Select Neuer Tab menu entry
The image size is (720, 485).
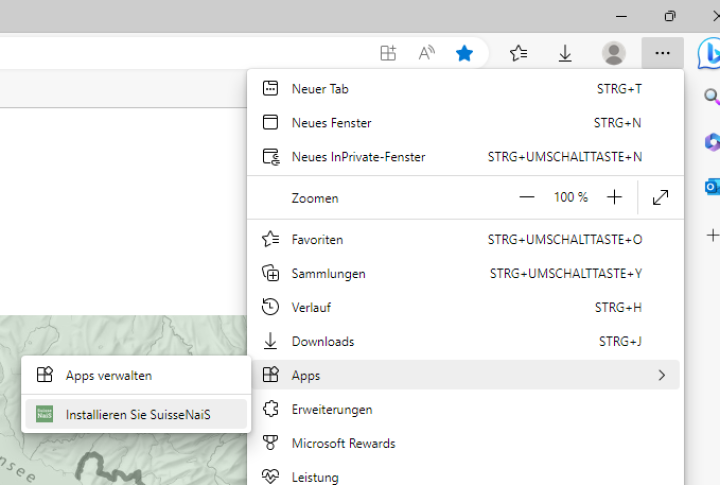click(320, 89)
